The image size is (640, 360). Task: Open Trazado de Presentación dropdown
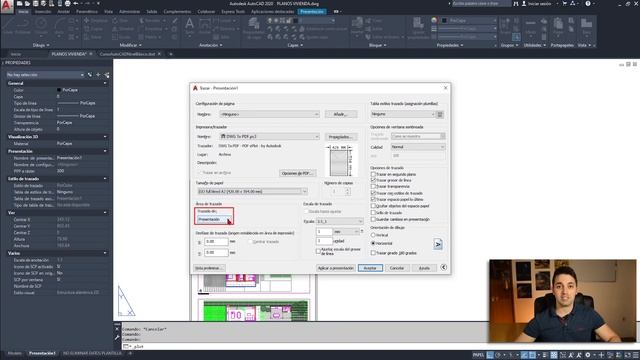[x=214, y=220]
